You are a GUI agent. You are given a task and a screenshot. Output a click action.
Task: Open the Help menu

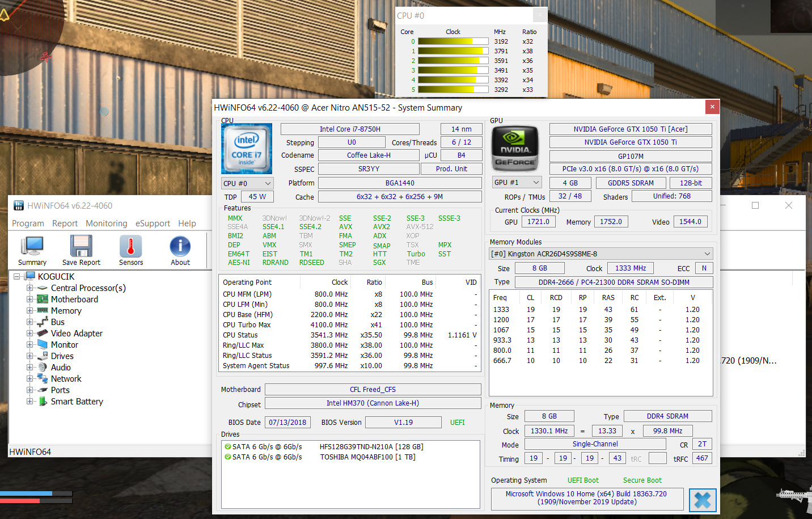pyautogui.click(x=187, y=223)
